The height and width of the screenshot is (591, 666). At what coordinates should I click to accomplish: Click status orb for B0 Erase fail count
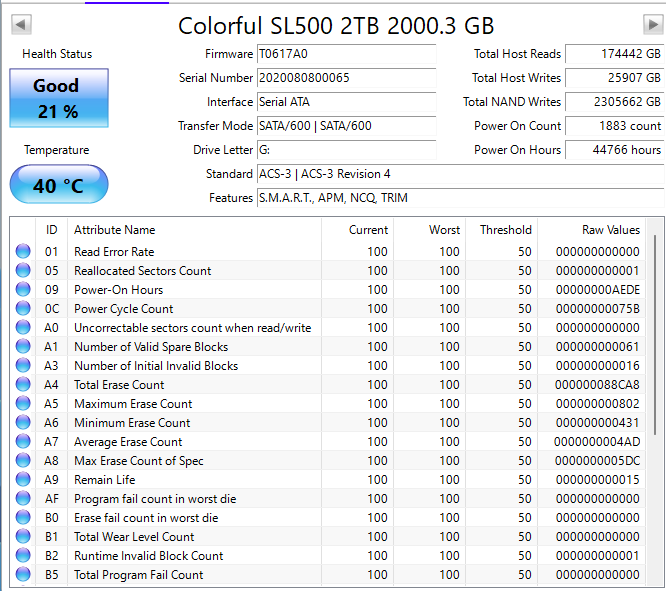point(23,517)
